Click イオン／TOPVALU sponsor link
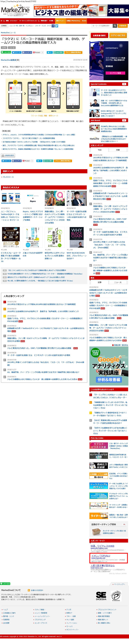 [101, 556]
